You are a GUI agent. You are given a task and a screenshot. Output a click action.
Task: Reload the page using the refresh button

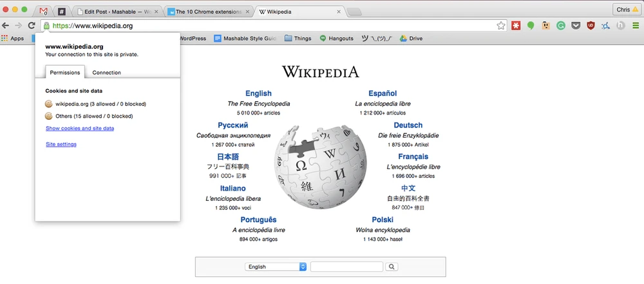(32, 26)
